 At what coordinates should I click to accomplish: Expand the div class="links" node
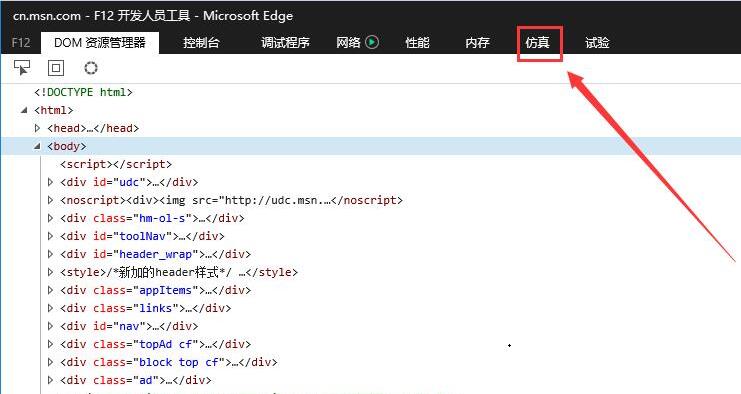click(x=51, y=308)
